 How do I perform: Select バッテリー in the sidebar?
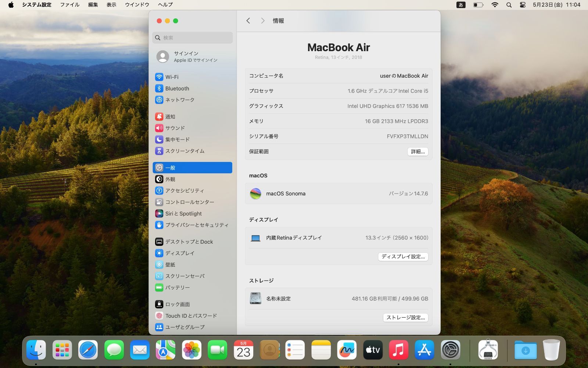[x=192, y=287]
